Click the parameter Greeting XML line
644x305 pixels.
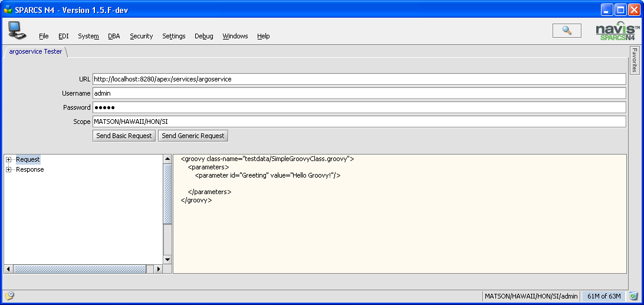coord(268,176)
